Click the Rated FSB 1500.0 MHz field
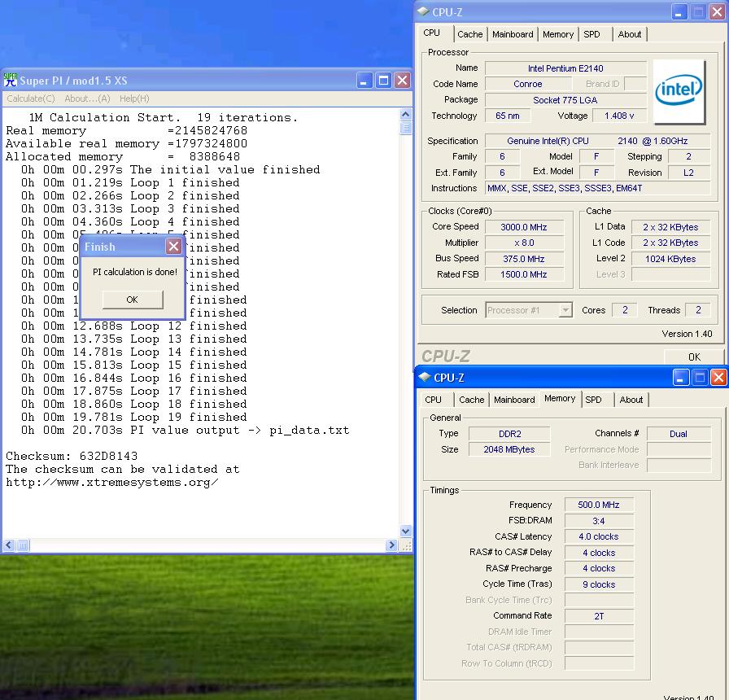The height and width of the screenshot is (700, 729). pos(524,274)
